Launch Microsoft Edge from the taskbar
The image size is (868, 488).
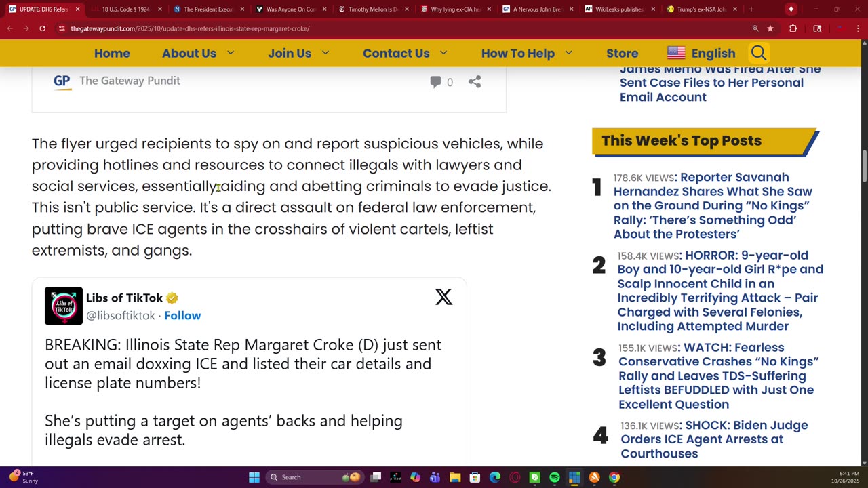click(495, 477)
